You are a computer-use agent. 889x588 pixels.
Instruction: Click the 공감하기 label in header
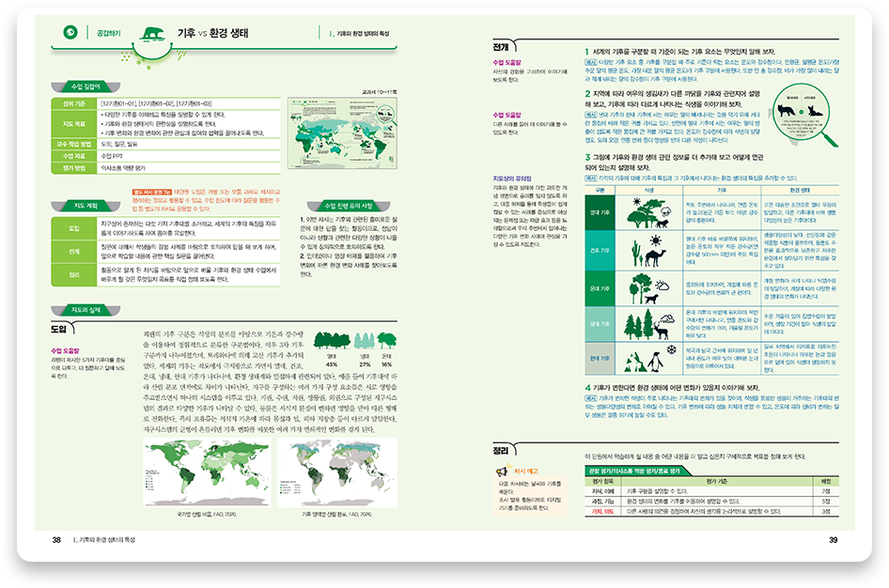coord(108,34)
